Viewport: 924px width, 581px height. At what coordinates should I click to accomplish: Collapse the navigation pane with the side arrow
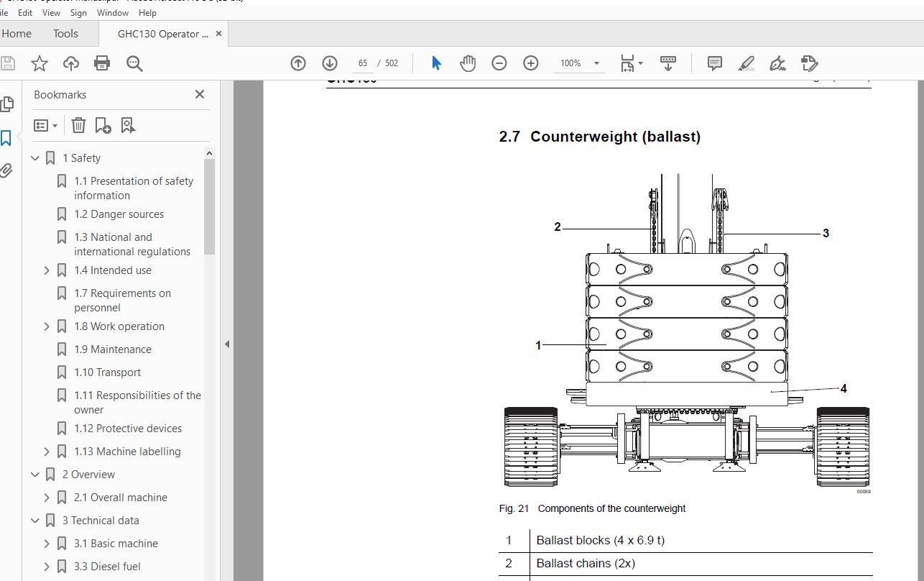(x=227, y=344)
